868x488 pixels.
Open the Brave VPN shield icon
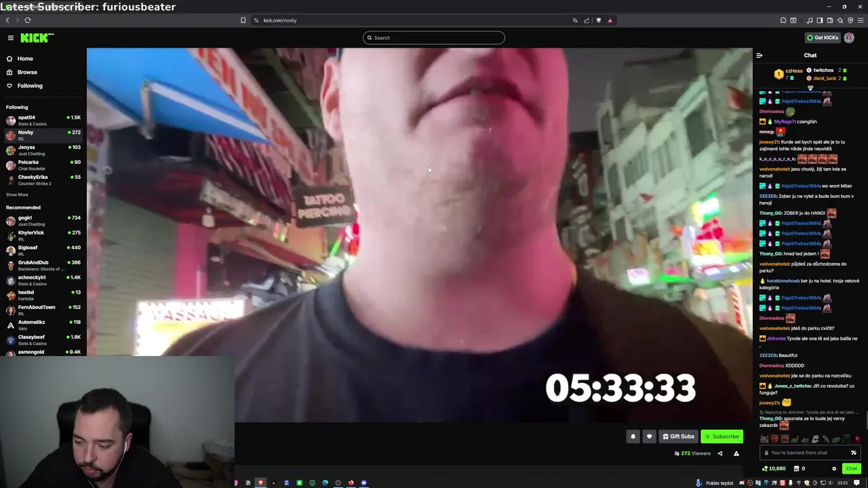tap(850, 20)
